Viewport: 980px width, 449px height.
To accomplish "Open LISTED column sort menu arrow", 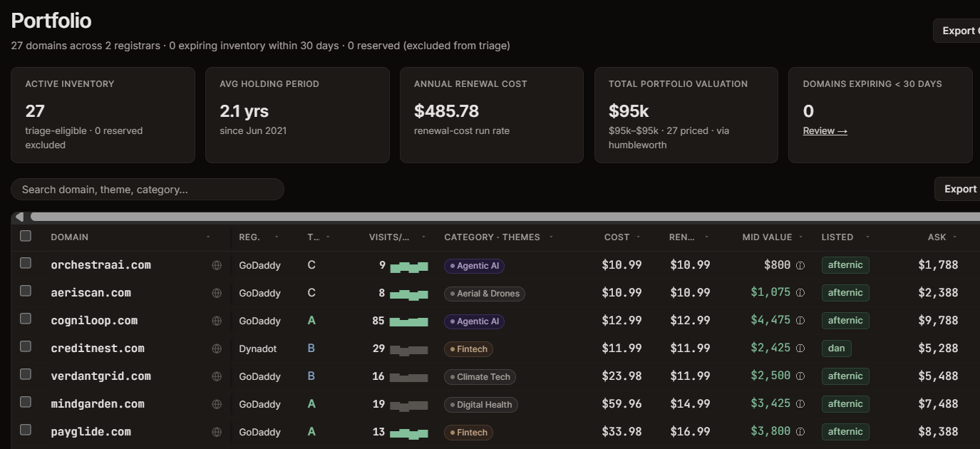I will (x=868, y=237).
